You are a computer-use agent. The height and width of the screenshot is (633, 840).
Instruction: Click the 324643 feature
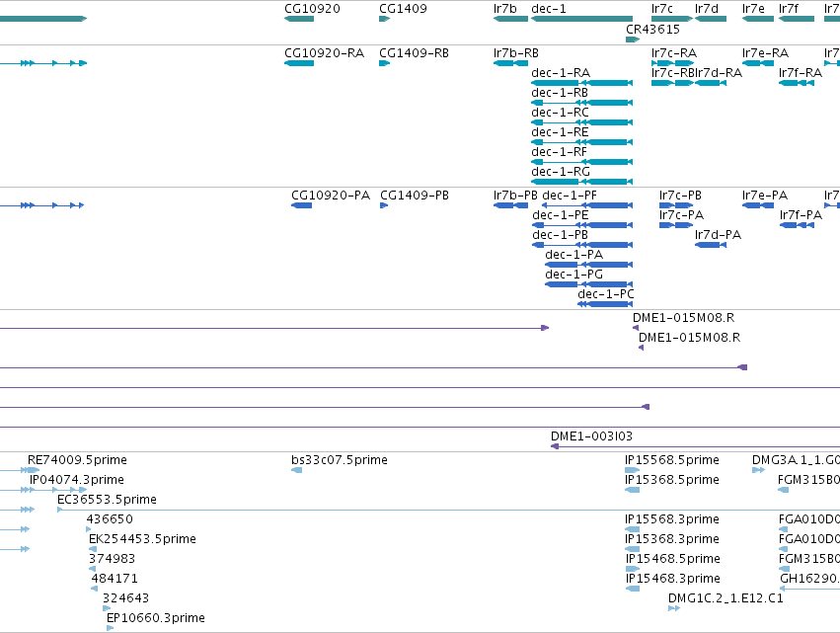pos(107,608)
